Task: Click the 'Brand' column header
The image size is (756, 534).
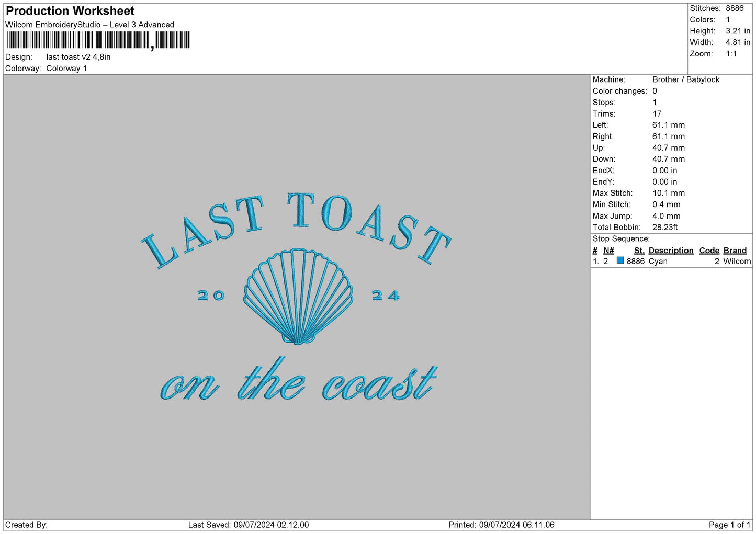Action: pos(735,251)
